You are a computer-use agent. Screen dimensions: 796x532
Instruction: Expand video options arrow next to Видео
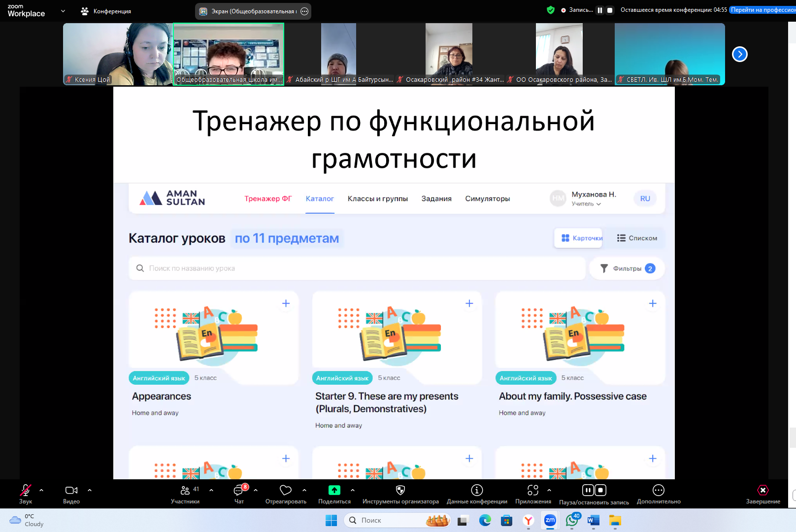(x=90, y=491)
